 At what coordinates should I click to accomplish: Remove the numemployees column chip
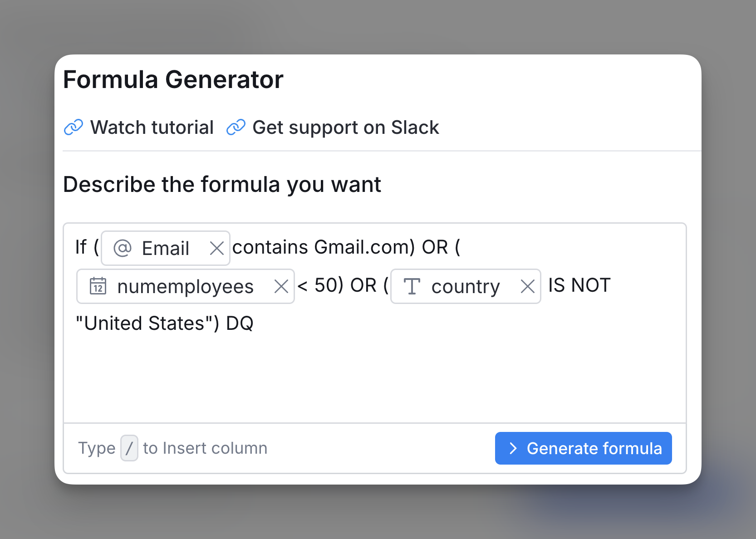[x=281, y=286]
